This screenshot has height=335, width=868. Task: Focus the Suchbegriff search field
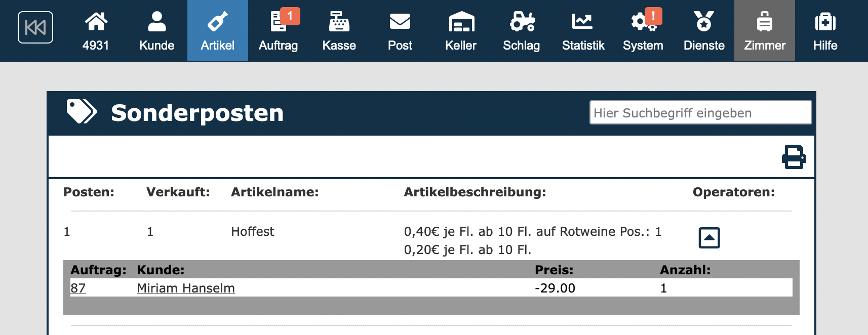pos(700,112)
